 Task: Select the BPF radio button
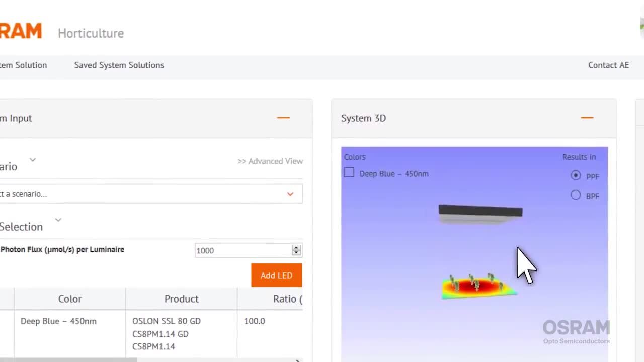pos(576,195)
